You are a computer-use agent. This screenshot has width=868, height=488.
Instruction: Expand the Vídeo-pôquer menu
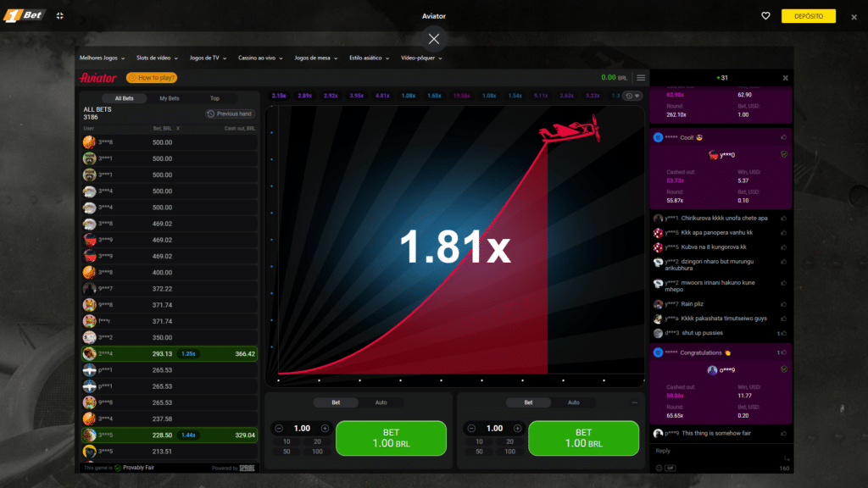[x=421, y=58]
